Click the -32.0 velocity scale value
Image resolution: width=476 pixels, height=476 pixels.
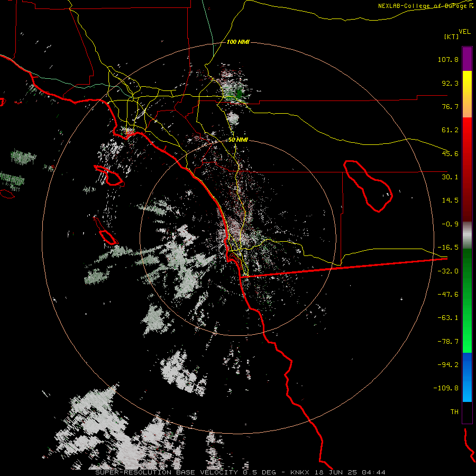448,271
